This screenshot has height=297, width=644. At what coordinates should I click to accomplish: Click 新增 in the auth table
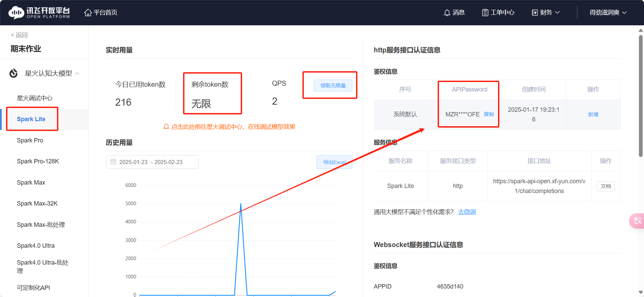(x=593, y=114)
